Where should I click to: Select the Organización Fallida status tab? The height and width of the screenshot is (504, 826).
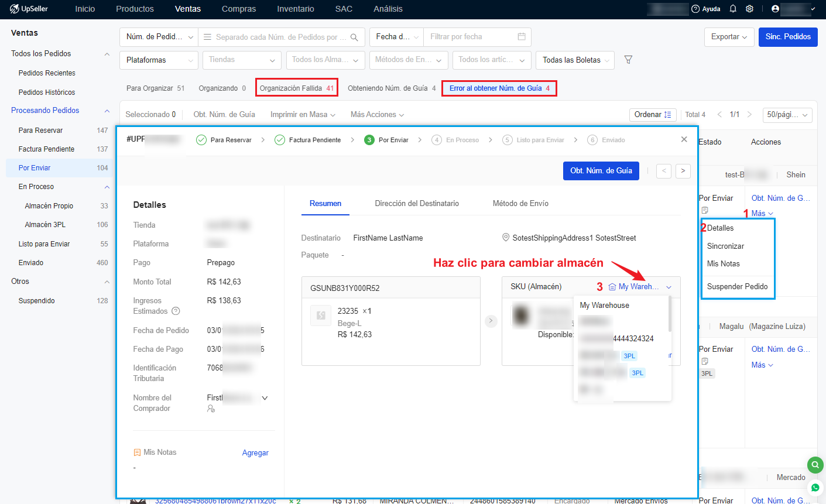pos(297,88)
